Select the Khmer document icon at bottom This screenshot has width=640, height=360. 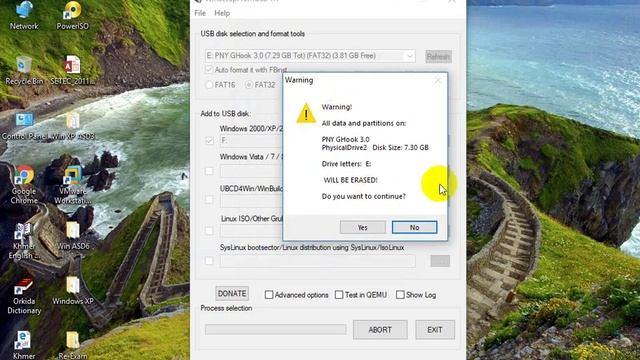tap(23, 345)
